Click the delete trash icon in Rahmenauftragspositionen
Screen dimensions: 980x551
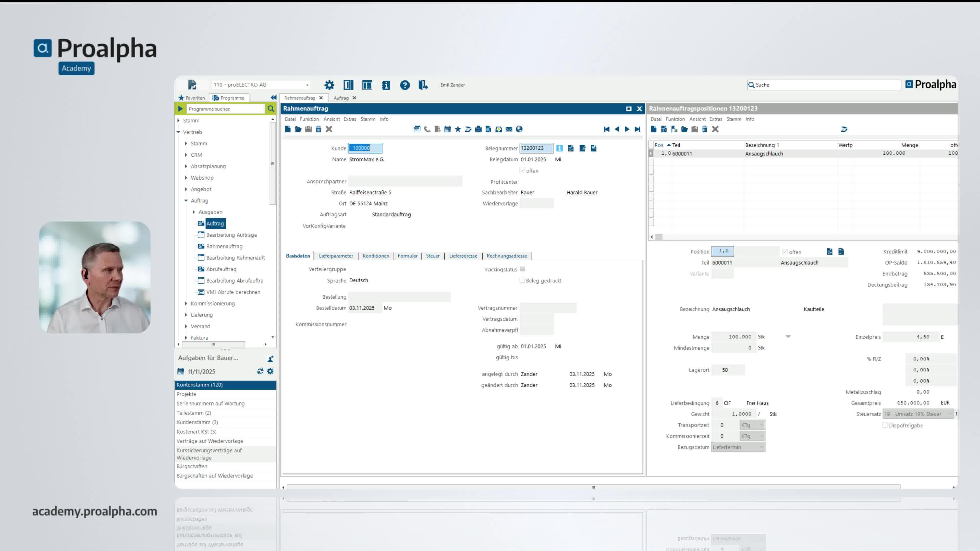click(705, 129)
